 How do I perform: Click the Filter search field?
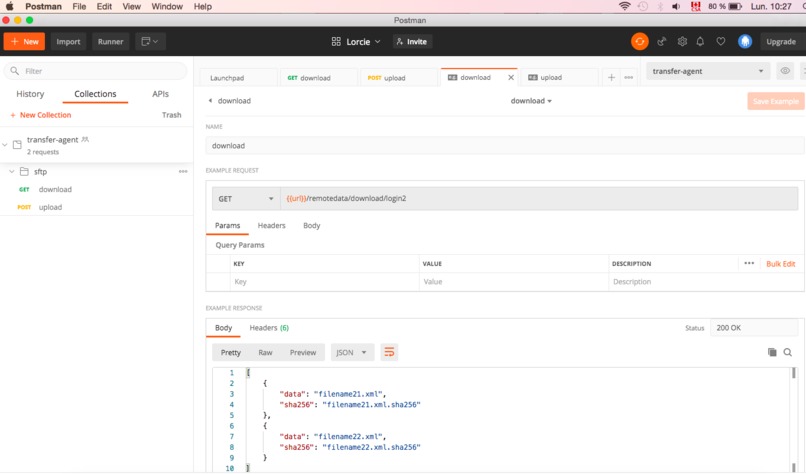(x=96, y=71)
